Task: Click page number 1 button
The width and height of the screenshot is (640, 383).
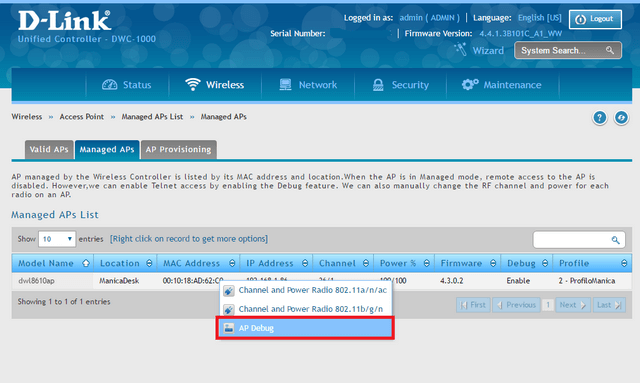Action: point(548,305)
